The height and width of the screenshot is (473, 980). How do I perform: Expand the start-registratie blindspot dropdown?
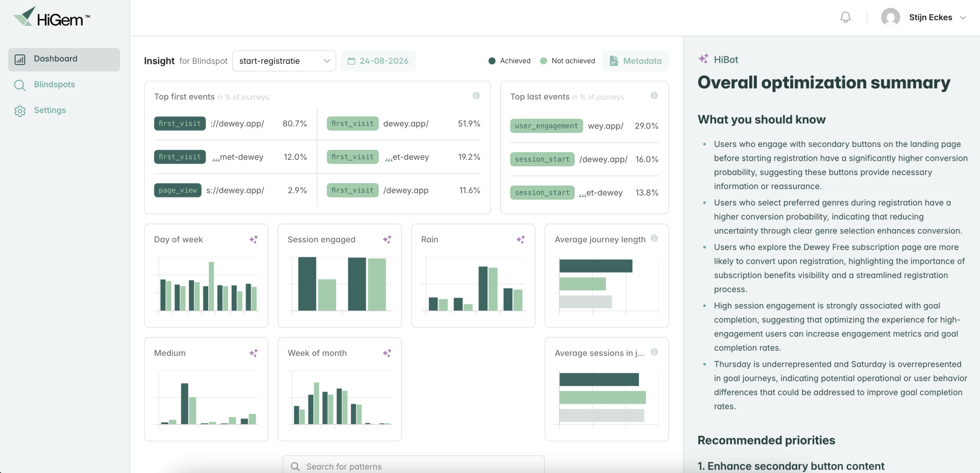pos(284,61)
